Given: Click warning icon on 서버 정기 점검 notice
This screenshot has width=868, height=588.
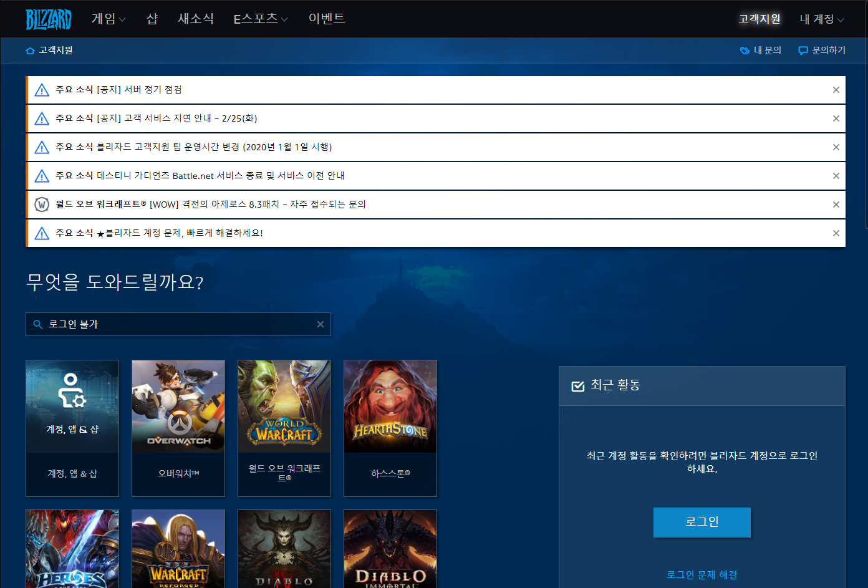Looking at the screenshot, I should [x=42, y=90].
